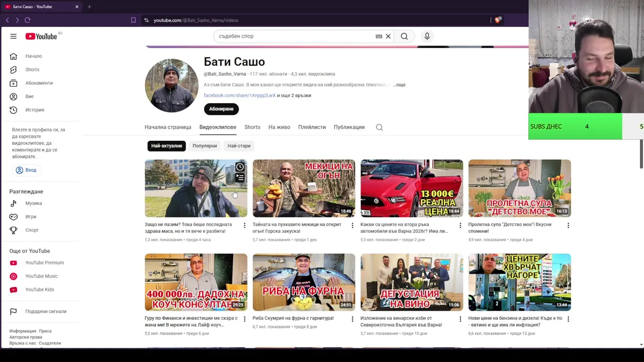
Task: Open Мекици на огън video thumbnail
Action: pos(304,189)
